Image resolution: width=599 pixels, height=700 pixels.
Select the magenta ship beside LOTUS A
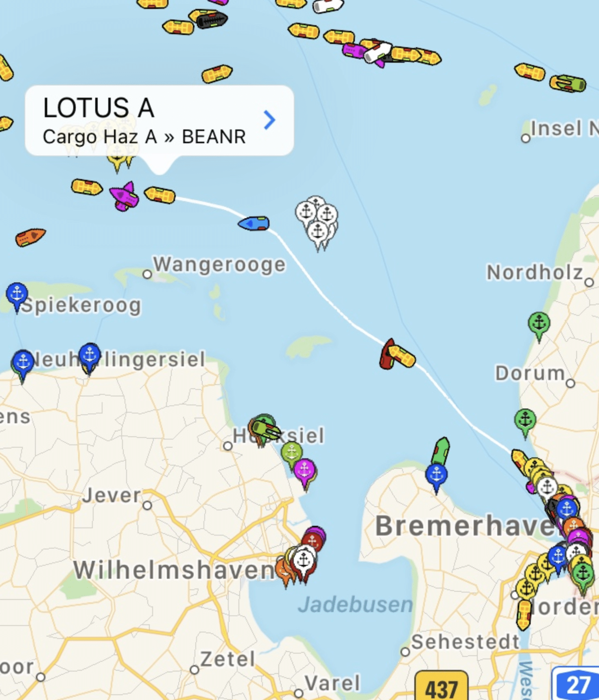pyautogui.click(x=125, y=197)
